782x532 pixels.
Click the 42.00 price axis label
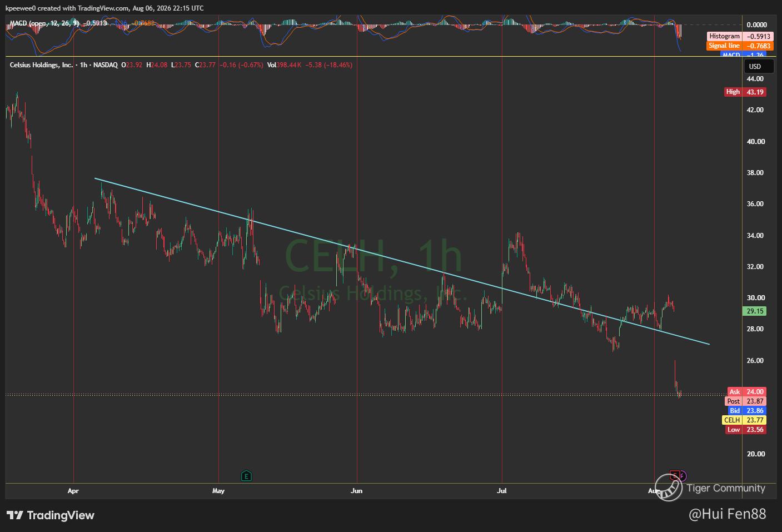pyautogui.click(x=755, y=110)
